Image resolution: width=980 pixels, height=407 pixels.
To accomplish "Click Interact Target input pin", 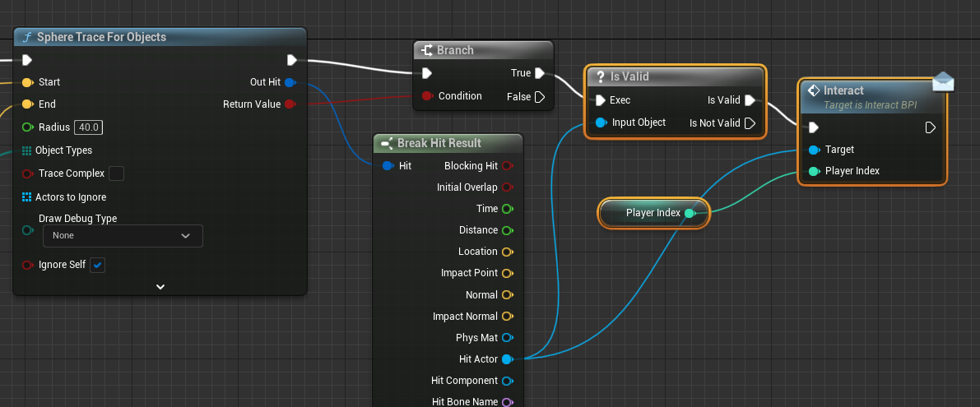I will (x=814, y=150).
